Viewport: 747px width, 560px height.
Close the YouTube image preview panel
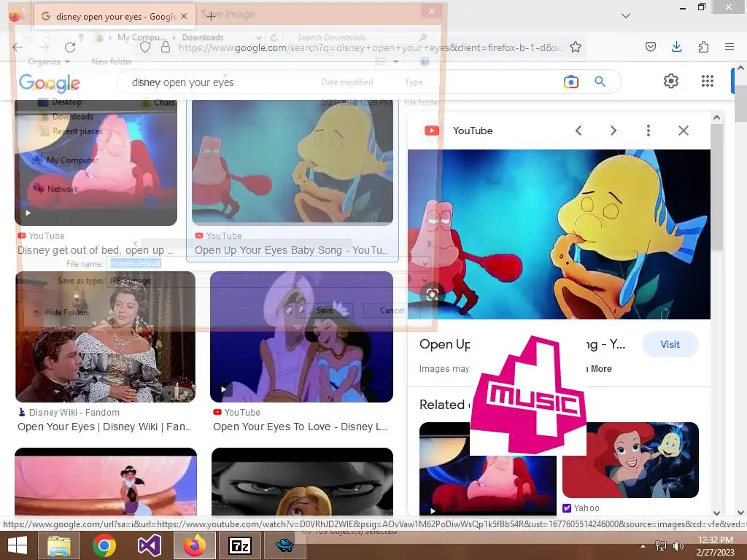tap(683, 131)
